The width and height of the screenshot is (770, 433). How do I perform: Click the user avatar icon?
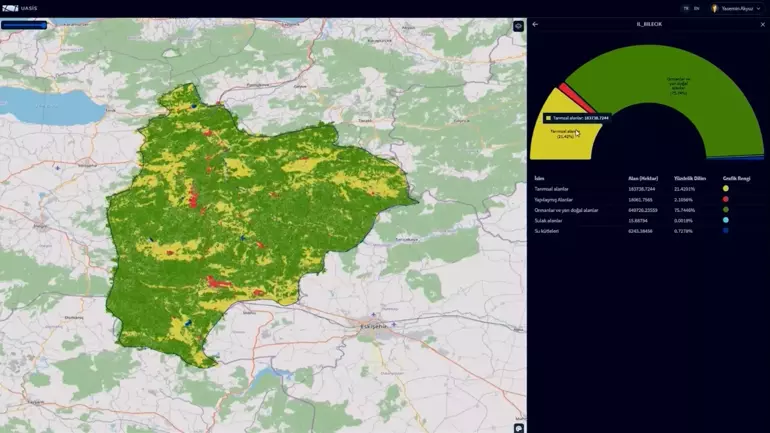pos(715,8)
